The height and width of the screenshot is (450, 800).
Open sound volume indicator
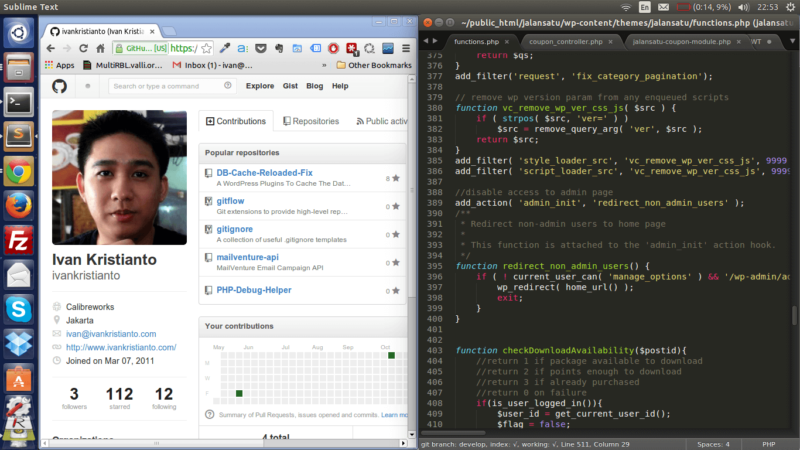click(743, 7)
